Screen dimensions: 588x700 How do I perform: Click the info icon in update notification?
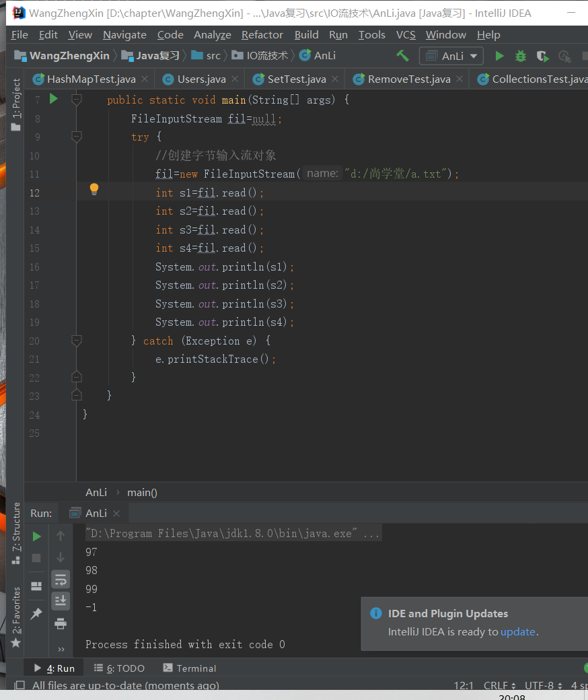click(376, 613)
